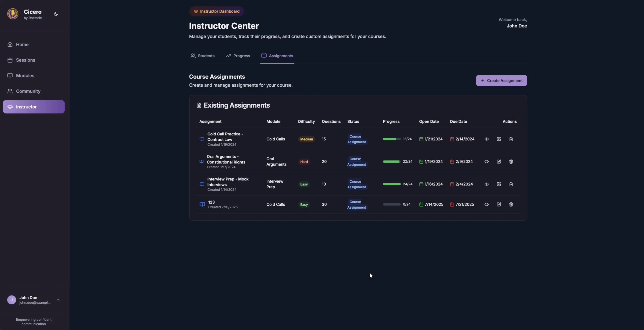Image resolution: width=644 pixels, height=330 pixels.
Task: Delete the Oral Arguments assignment
Action: [511, 162]
